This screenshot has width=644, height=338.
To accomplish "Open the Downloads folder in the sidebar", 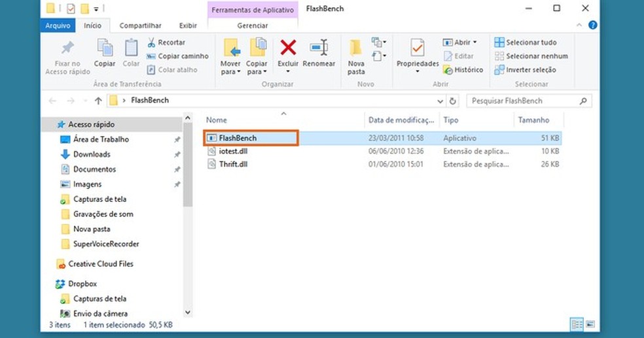I will click(92, 154).
